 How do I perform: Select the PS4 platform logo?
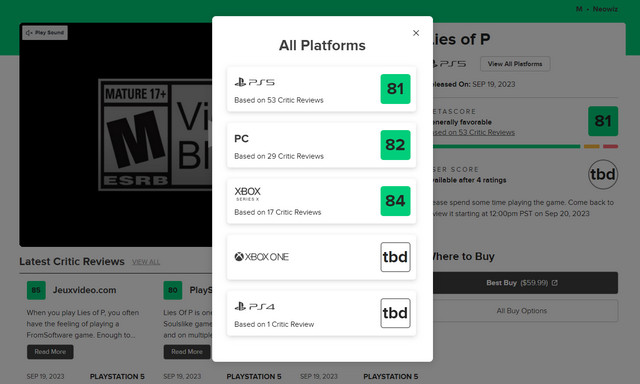[x=254, y=306]
